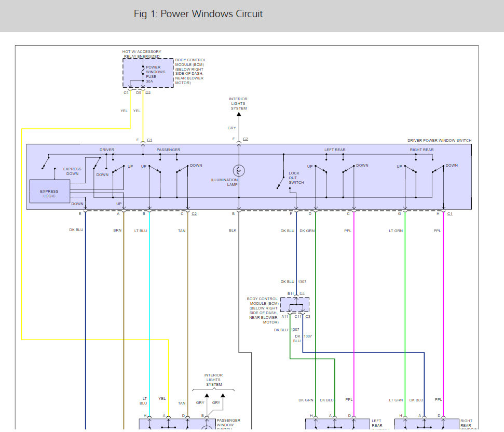The width and height of the screenshot is (504, 432).
Task: Click the "Fig 1: Power Windows Circuit" title
Action: (198, 14)
